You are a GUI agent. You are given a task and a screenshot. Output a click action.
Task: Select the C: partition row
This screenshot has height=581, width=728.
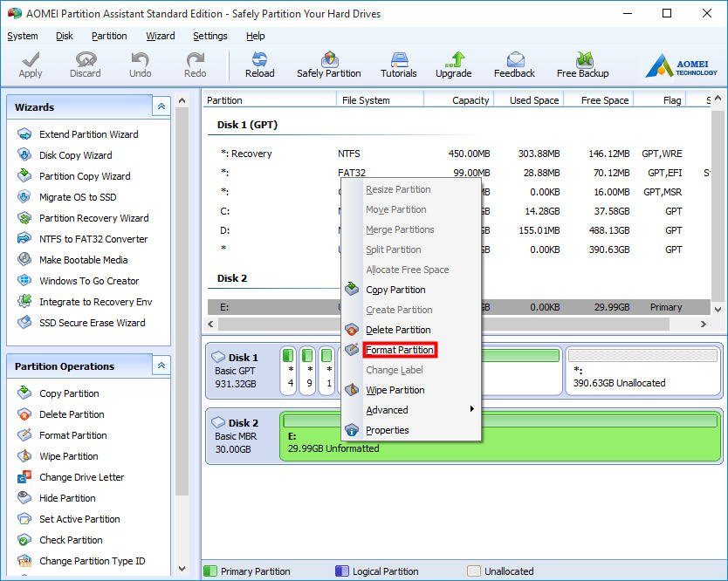point(459,211)
